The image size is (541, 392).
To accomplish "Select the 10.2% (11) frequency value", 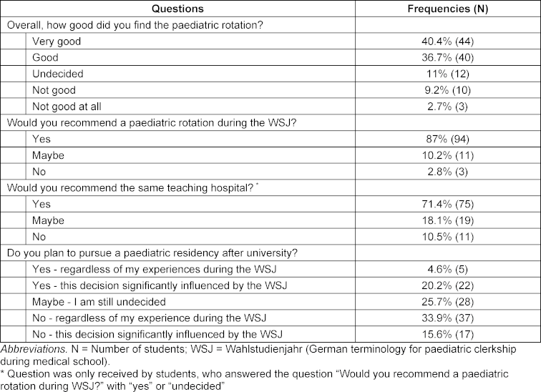I will click(448, 155).
